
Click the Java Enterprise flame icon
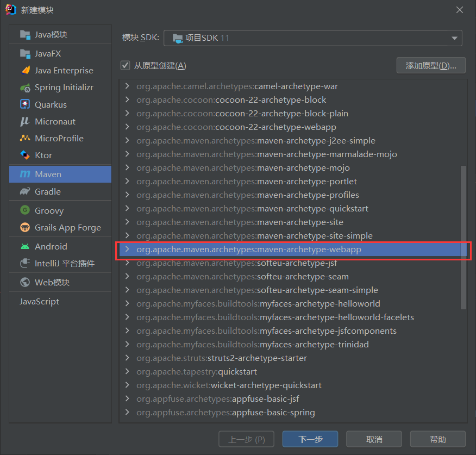(26, 70)
